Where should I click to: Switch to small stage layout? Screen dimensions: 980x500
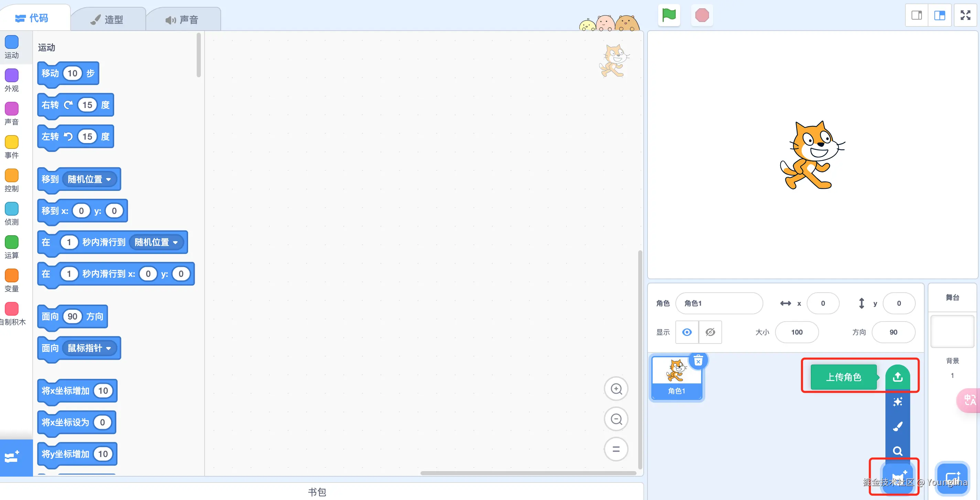[x=916, y=15]
